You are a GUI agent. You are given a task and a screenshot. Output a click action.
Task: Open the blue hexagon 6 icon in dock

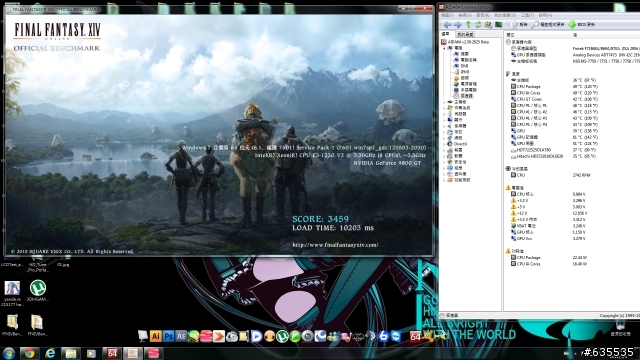pyautogui.click(x=383, y=336)
